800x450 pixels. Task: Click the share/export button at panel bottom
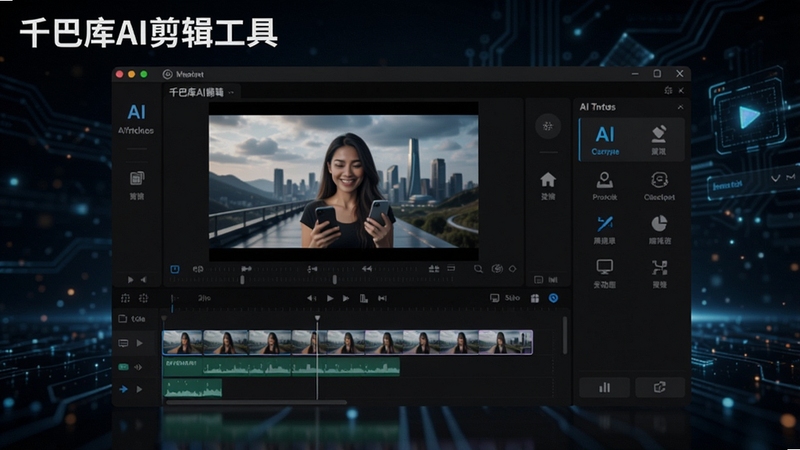660,388
